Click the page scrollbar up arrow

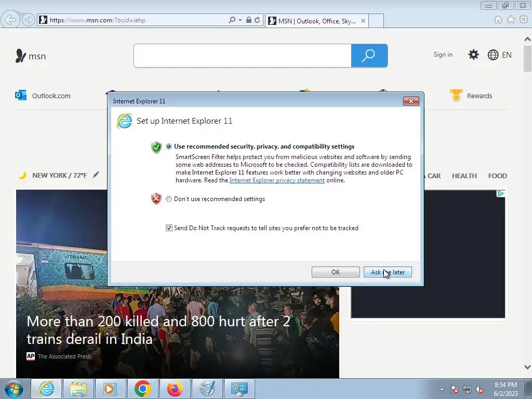(528, 38)
